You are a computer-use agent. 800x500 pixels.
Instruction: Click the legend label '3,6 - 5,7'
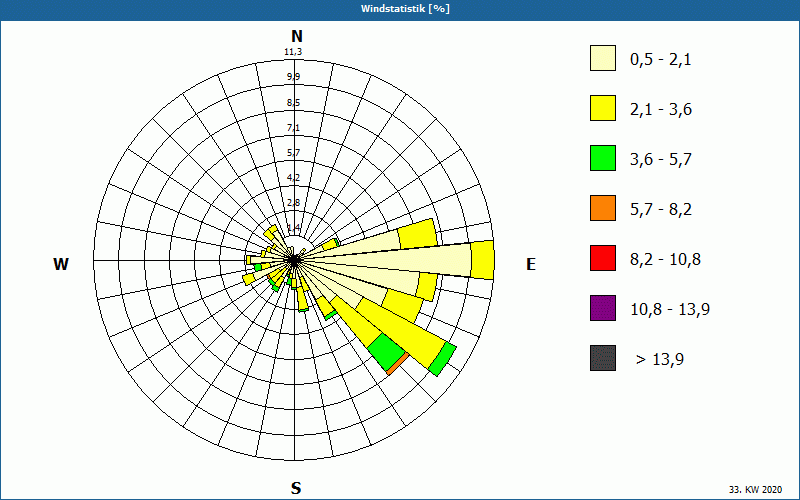click(x=661, y=160)
